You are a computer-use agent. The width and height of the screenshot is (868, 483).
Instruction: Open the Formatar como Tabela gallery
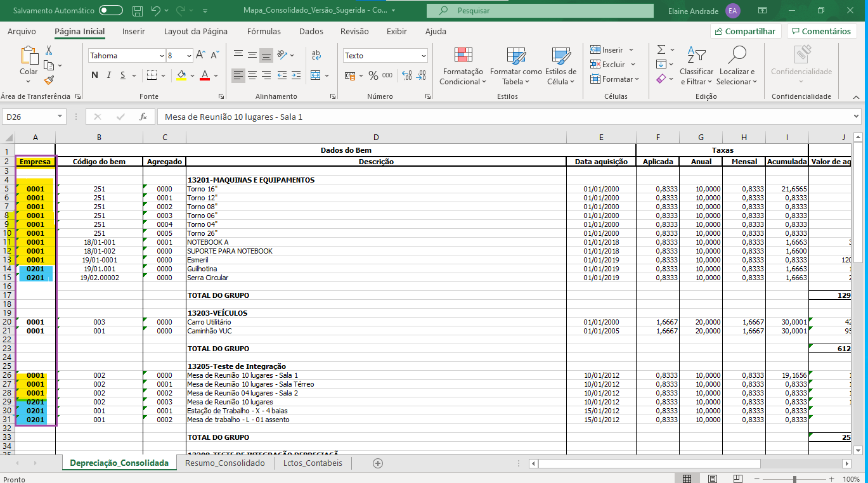pyautogui.click(x=516, y=66)
